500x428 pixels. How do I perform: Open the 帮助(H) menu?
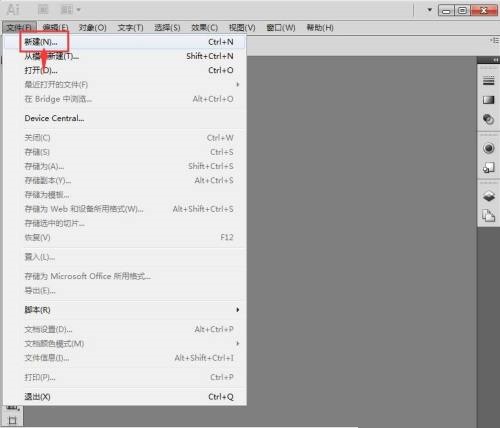tap(320, 27)
